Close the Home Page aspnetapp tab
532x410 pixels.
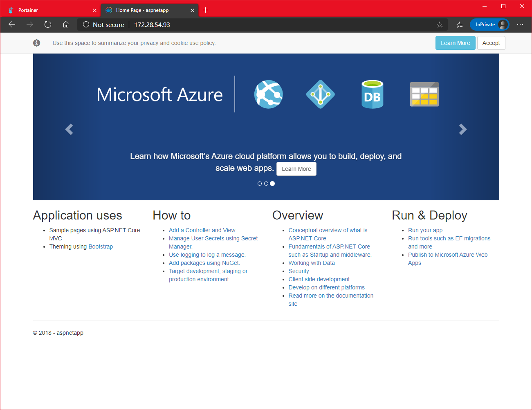pyautogui.click(x=192, y=10)
